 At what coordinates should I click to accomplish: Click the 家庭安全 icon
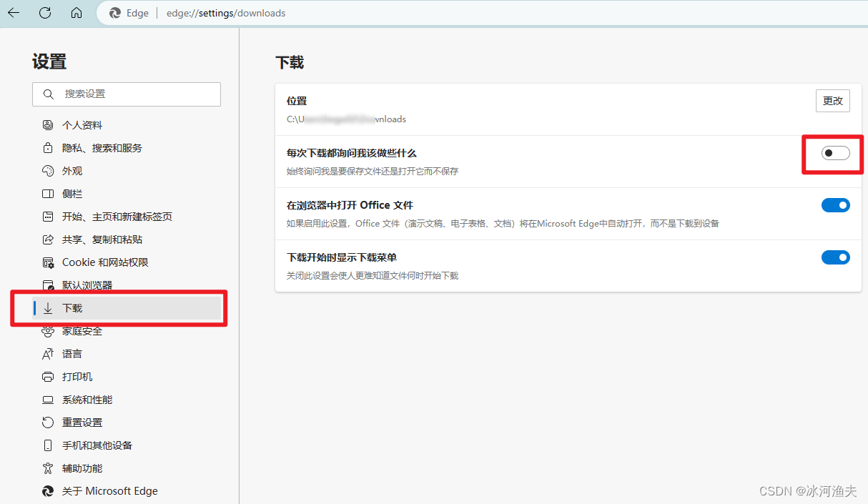click(48, 331)
